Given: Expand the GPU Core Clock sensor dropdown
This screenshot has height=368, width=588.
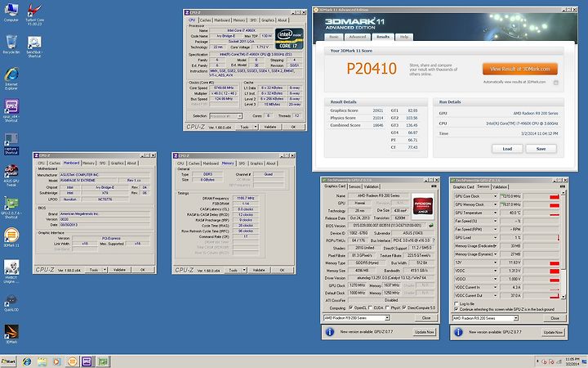Looking at the screenshot, I should [x=495, y=196].
